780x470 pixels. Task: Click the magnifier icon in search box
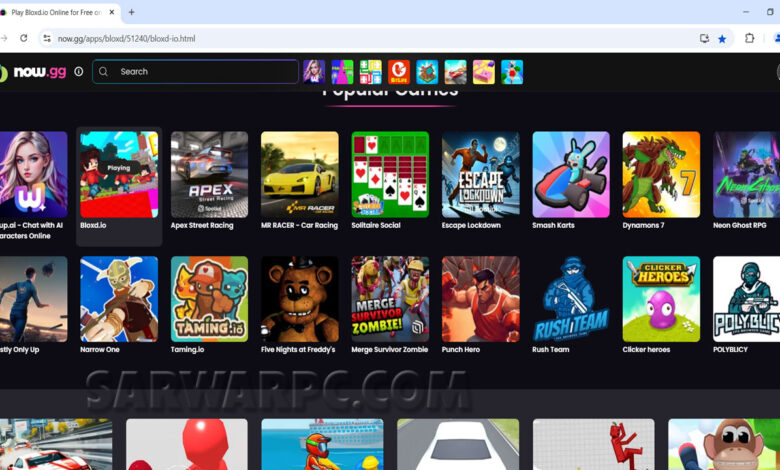[x=103, y=72]
